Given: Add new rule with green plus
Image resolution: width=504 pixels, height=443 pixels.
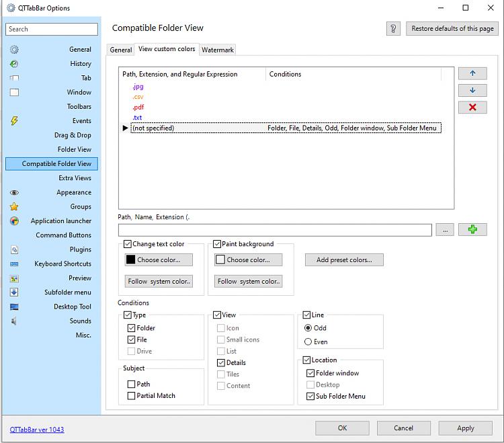Looking at the screenshot, I should [472, 229].
